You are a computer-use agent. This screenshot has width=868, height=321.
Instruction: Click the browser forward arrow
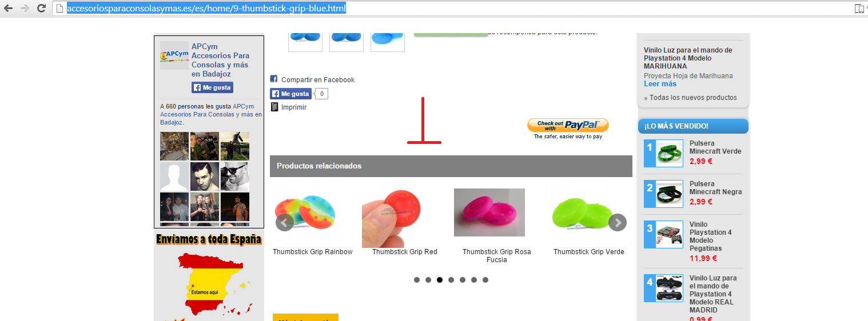(25, 8)
